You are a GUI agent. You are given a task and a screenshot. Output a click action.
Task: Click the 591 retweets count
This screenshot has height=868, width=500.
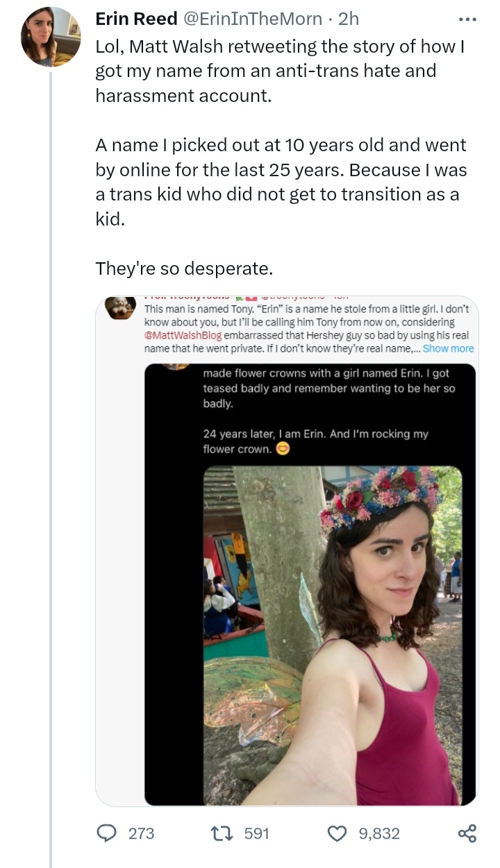pyautogui.click(x=256, y=833)
